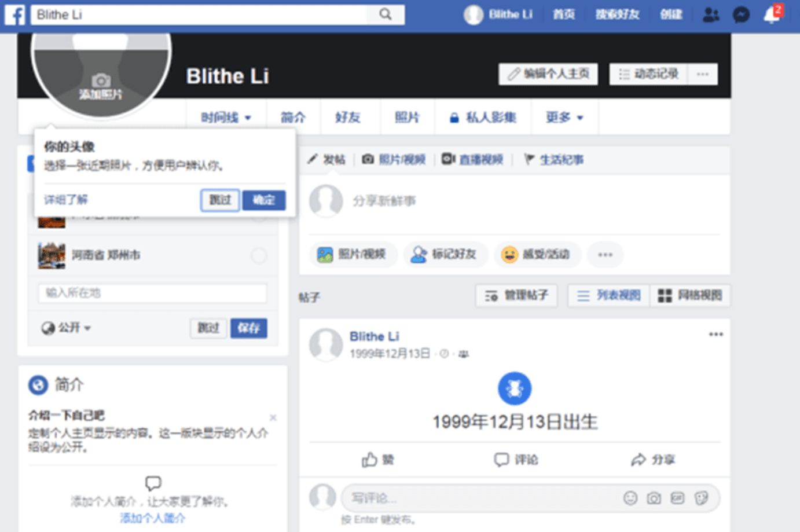Image resolution: width=800 pixels, height=532 pixels.
Task: Open the friend requests icon
Action: pos(711,14)
